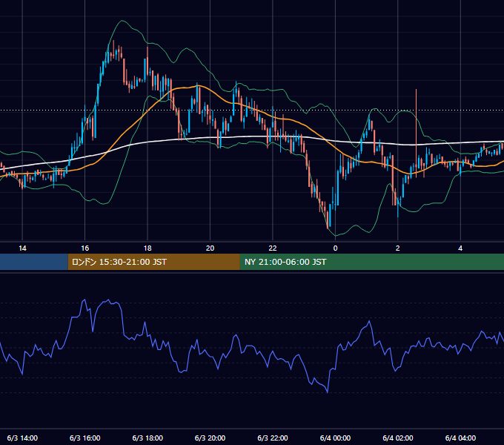This screenshot has height=445, width=504.
Task: Click the lowest candle just before 0:00
Action: click(x=328, y=220)
